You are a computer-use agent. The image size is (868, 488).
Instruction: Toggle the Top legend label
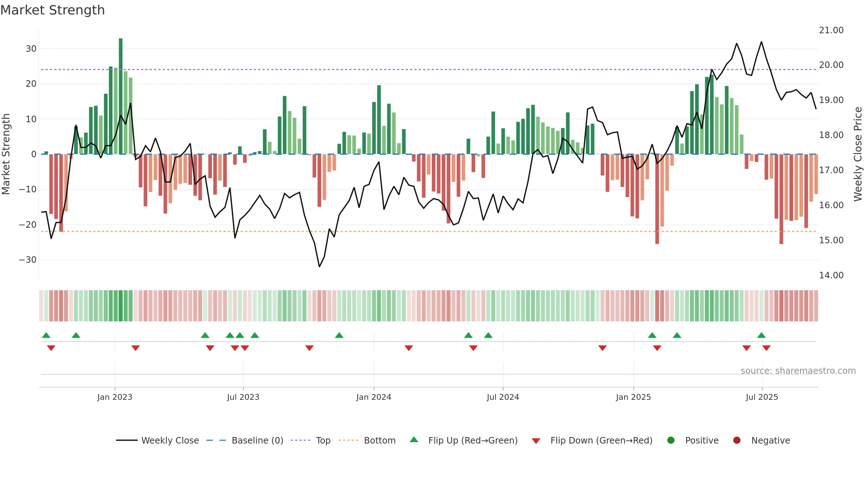323,441
